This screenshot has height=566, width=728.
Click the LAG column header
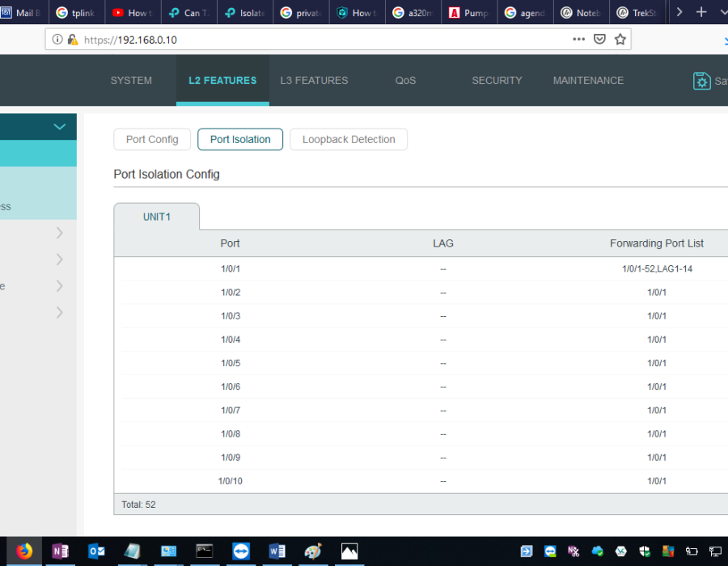coord(443,243)
